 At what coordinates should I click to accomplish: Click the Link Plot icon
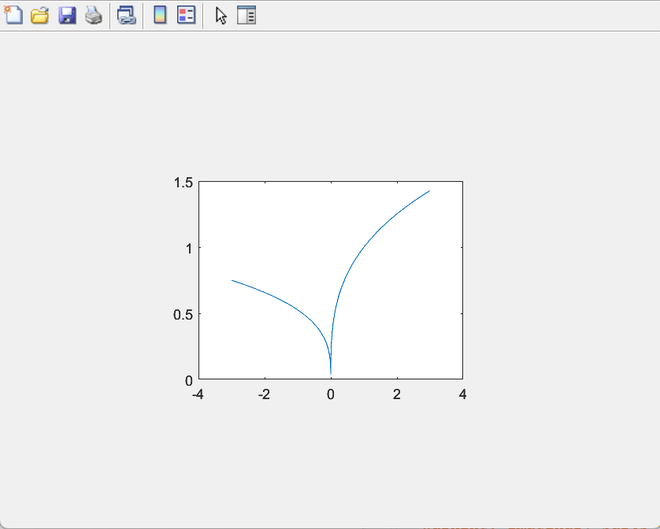pos(126,16)
